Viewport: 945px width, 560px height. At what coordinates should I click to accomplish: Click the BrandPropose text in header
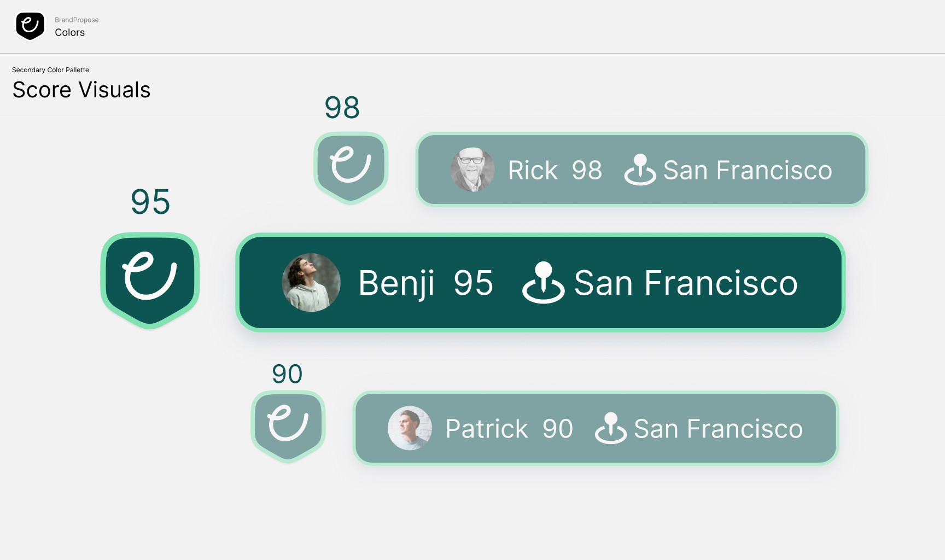point(77,20)
